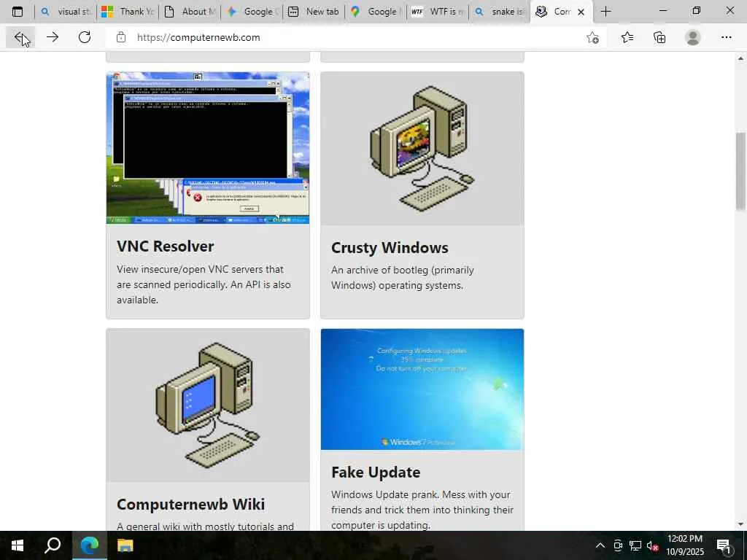Click Crusty Windows description text
This screenshot has width=747, height=560.
pyautogui.click(x=403, y=278)
